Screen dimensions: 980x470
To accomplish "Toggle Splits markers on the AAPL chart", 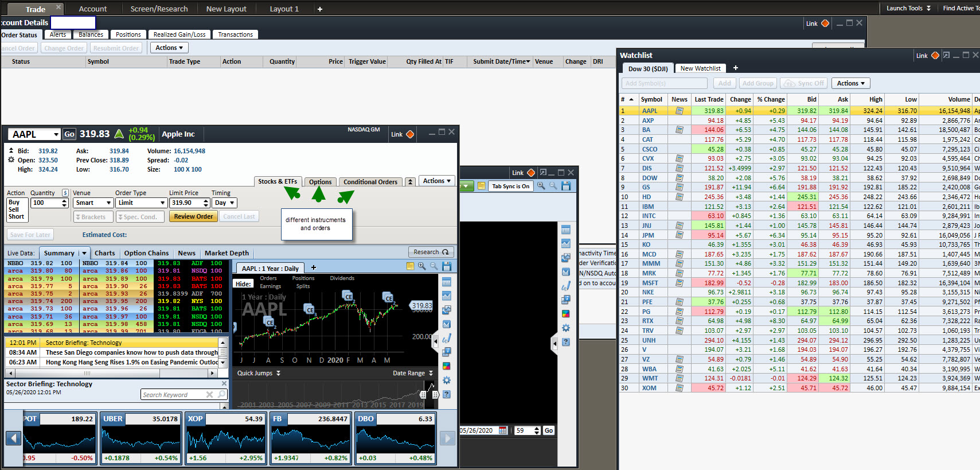I will coord(303,286).
